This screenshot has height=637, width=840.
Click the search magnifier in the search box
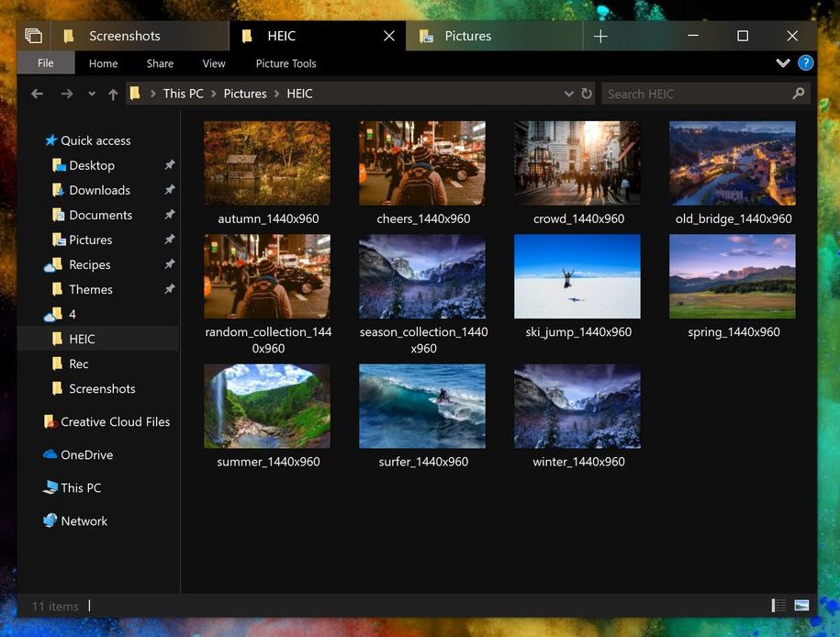click(798, 94)
